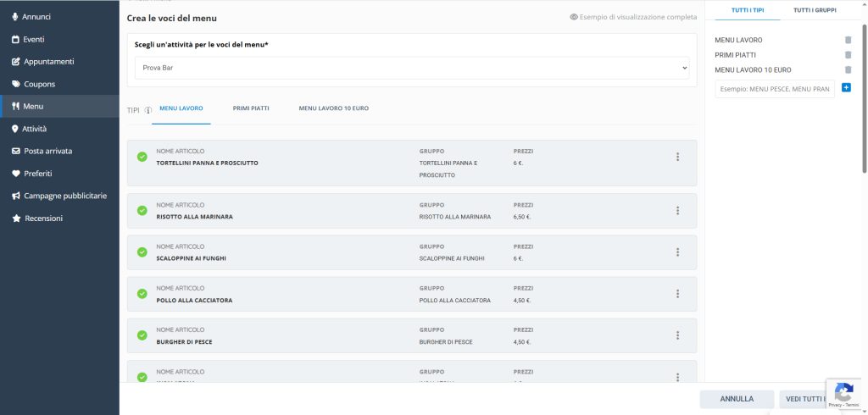
Task: Switch to PRIMI PIATTI tab
Action: (251, 108)
